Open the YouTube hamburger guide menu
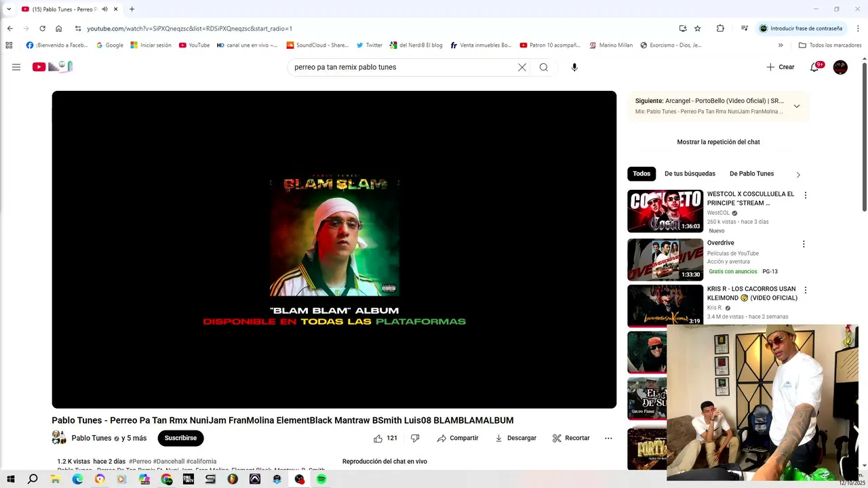 pyautogui.click(x=16, y=67)
